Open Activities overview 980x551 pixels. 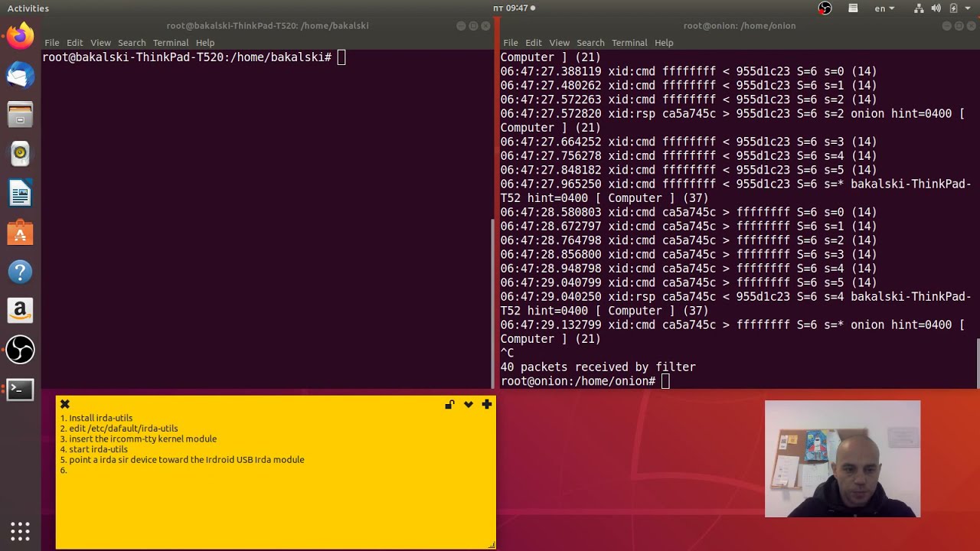pyautogui.click(x=28, y=8)
